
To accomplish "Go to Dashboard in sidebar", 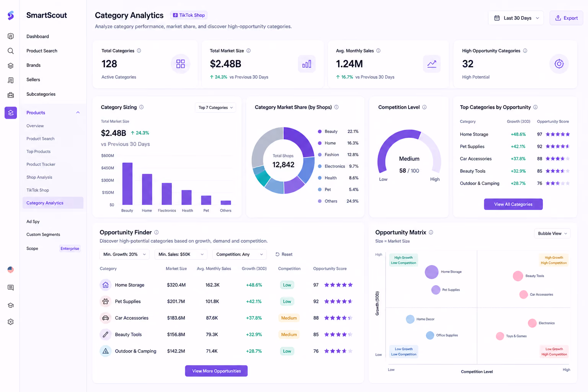I will (x=38, y=36).
